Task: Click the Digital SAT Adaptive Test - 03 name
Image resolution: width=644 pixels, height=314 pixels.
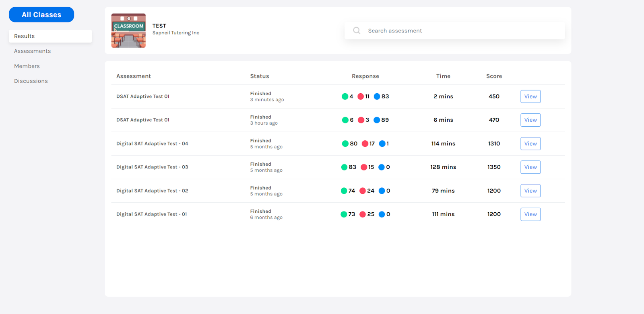Action: click(x=152, y=167)
